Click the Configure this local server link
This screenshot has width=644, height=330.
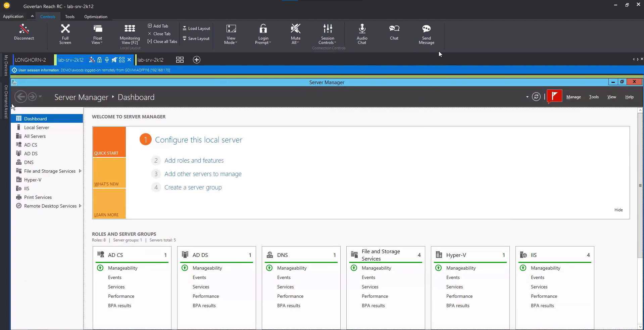pos(198,140)
